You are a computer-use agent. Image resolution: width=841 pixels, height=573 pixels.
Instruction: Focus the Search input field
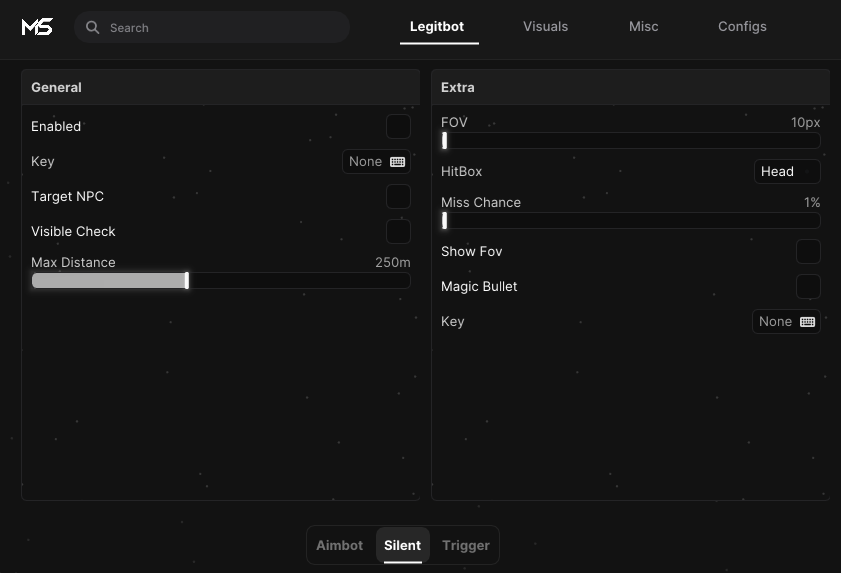click(212, 27)
